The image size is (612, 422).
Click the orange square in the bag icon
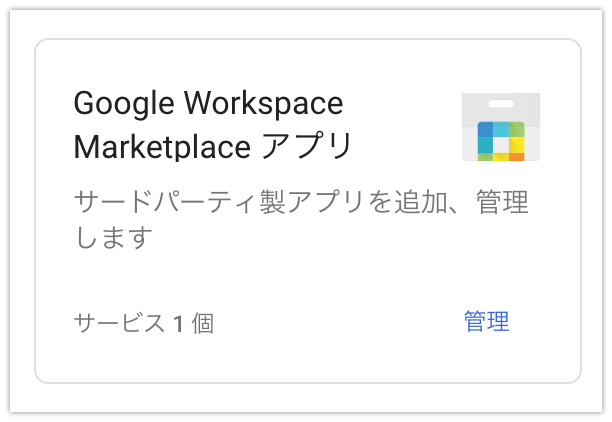click(x=516, y=157)
